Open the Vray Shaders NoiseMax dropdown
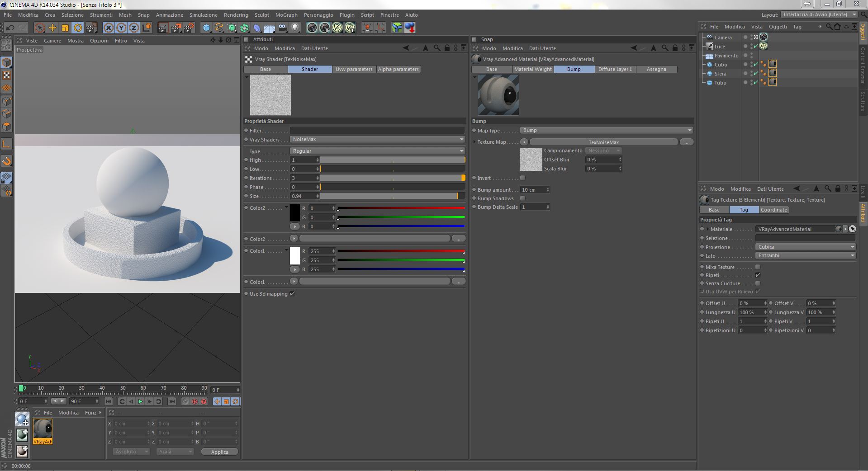 coord(377,139)
